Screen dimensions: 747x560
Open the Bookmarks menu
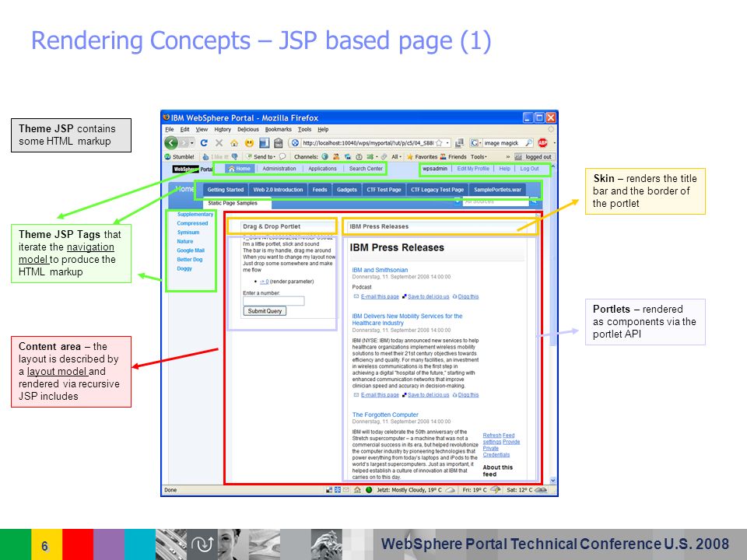[279, 130]
